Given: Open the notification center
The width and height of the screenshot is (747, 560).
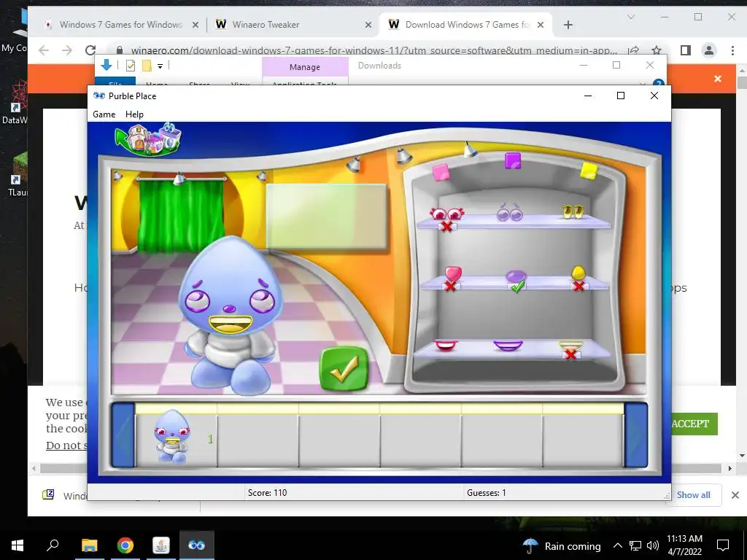Looking at the screenshot, I should 723,545.
